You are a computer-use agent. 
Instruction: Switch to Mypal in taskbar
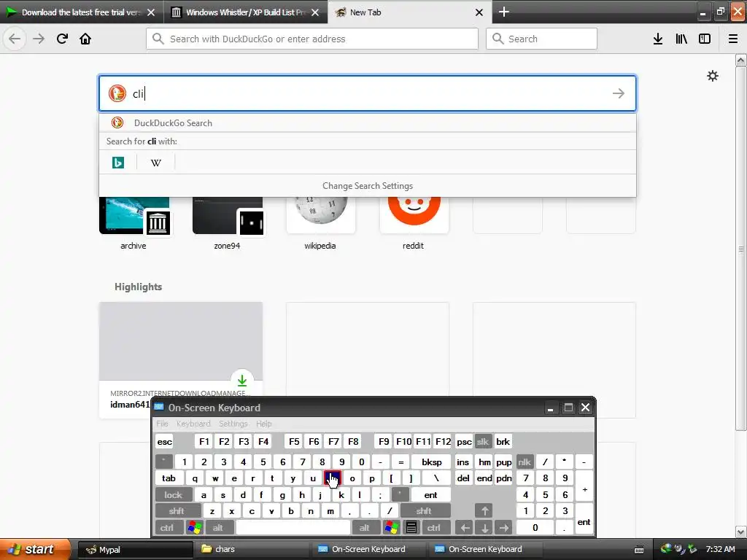(x=135, y=550)
